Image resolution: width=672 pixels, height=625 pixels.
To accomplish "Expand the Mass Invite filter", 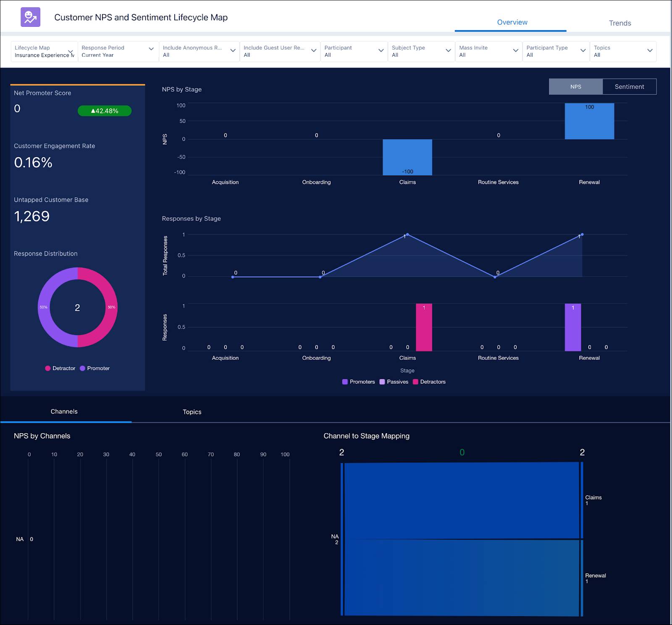I will (489, 51).
